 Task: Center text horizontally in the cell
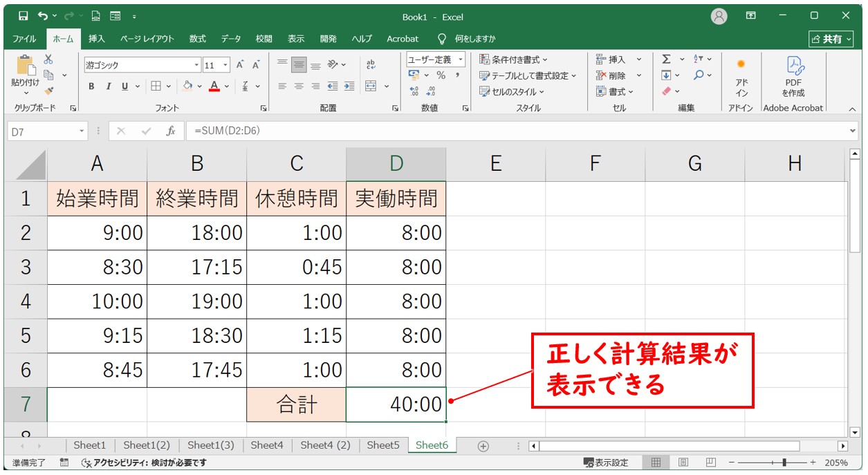pyautogui.click(x=299, y=86)
